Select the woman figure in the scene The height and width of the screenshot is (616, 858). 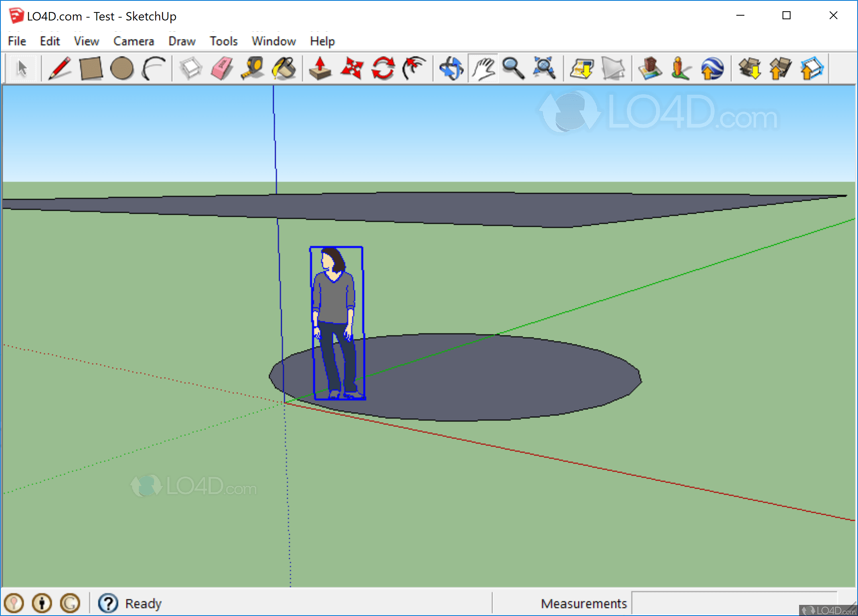tap(334, 305)
